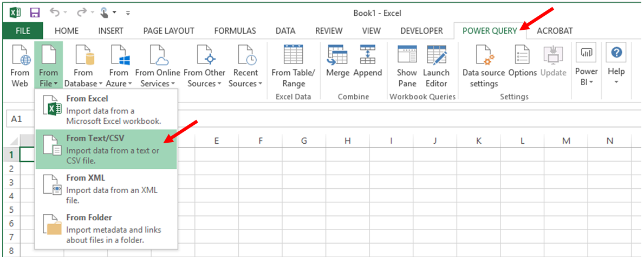This screenshot has width=644, height=261.
Task: Select column F header
Action: tap(261, 141)
